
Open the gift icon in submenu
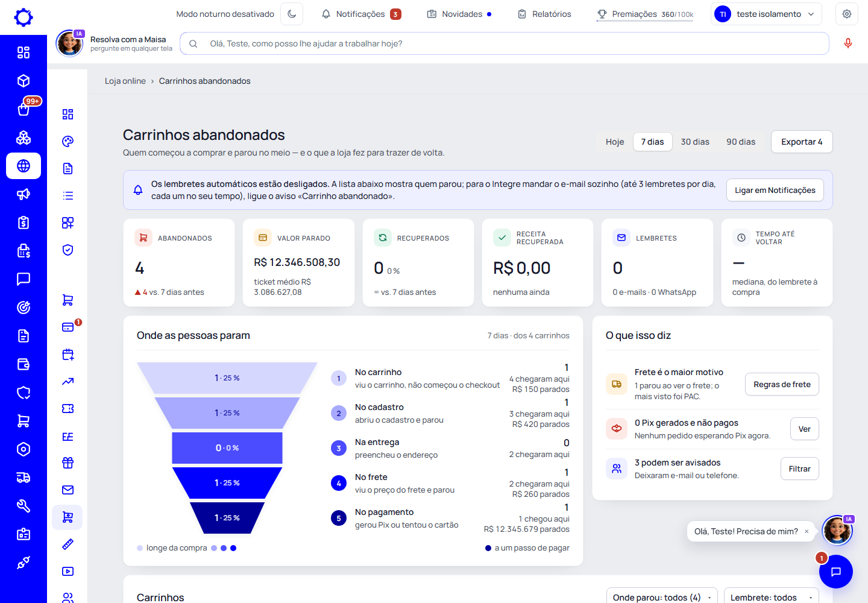pyautogui.click(x=68, y=463)
